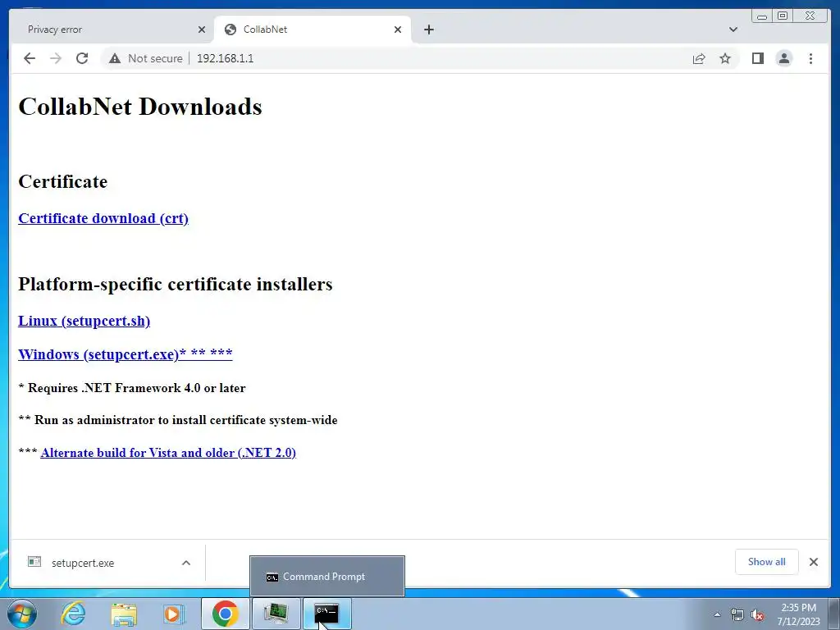Expand the tab search dropdown

point(733,30)
